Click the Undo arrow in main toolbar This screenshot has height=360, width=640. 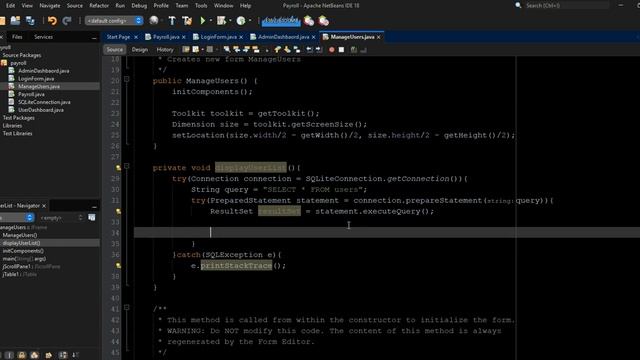pos(52,21)
